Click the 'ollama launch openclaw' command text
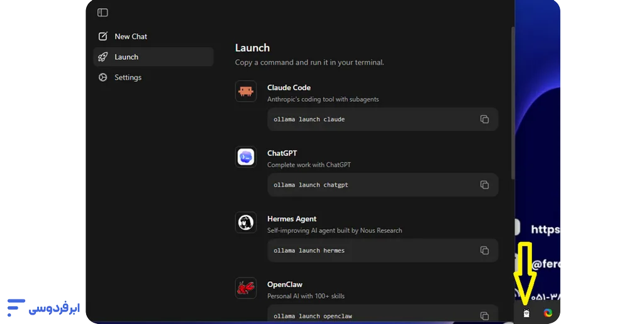The image size is (644, 324). click(313, 316)
